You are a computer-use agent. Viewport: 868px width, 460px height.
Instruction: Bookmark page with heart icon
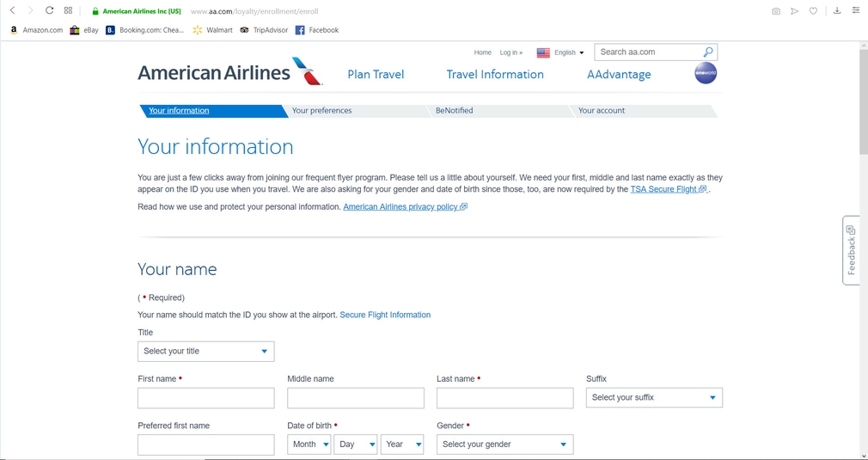coord(813,11)
